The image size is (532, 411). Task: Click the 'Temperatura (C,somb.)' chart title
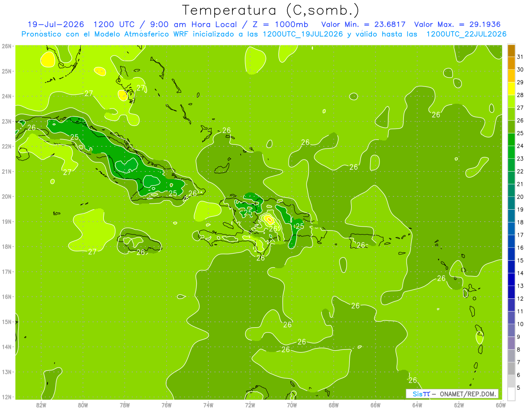pyautogui.click(x=271, y=10)
